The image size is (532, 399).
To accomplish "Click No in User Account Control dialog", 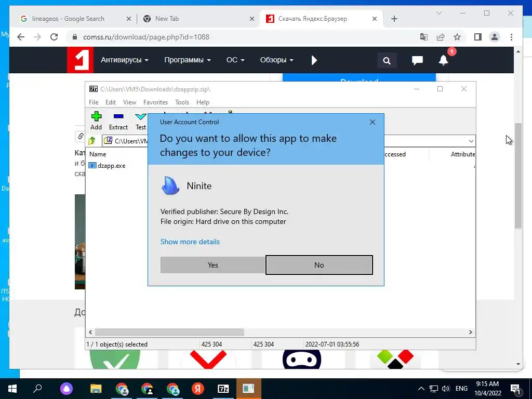I will (319, 265).
